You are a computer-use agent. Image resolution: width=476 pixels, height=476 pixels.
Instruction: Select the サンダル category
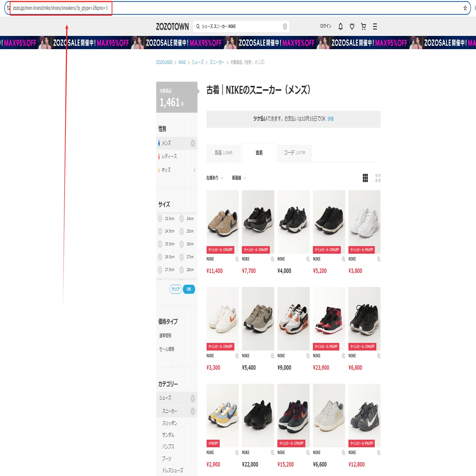tap(168, 435)
